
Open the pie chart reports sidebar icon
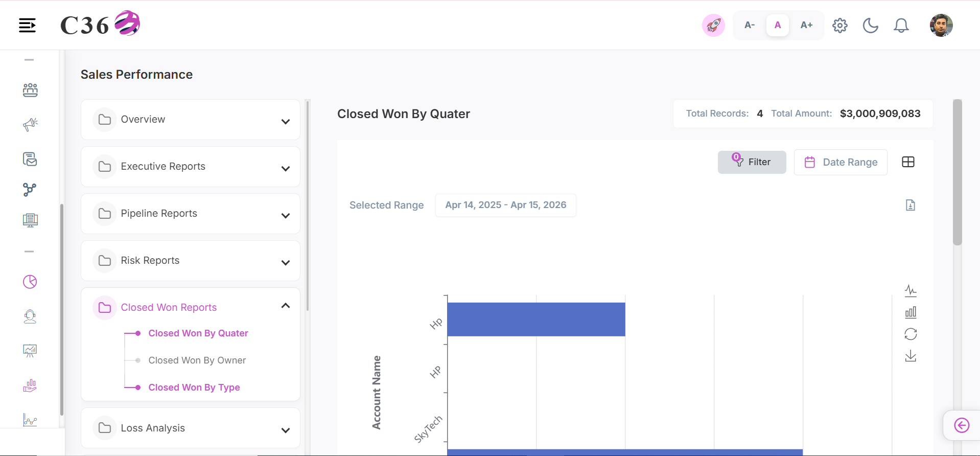point(30,282)
